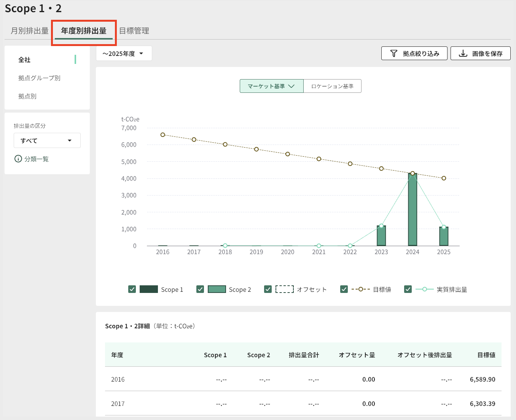Click the オフセット dashed box legend icon
The image size is (516, 420).
pyautogui.click(x=284, y=290)
